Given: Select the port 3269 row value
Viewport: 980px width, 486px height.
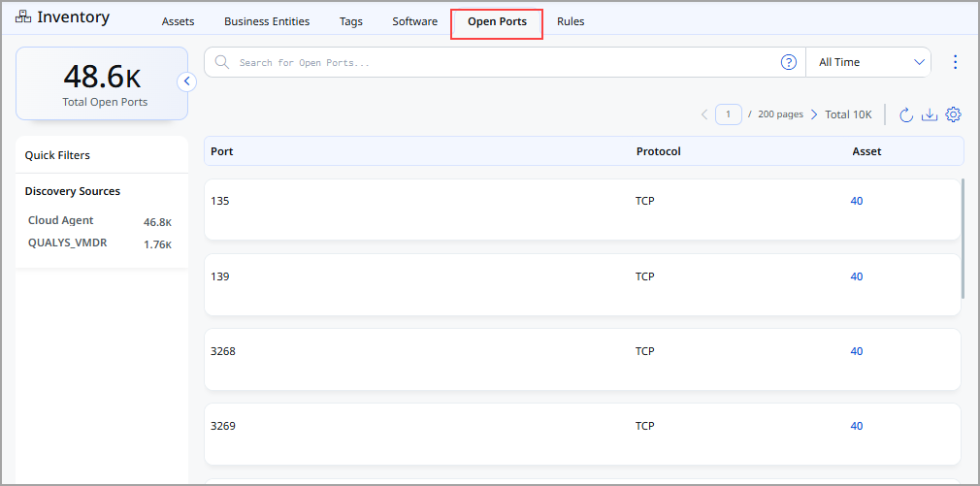Looking at the screenshot, I should point(223,426).
